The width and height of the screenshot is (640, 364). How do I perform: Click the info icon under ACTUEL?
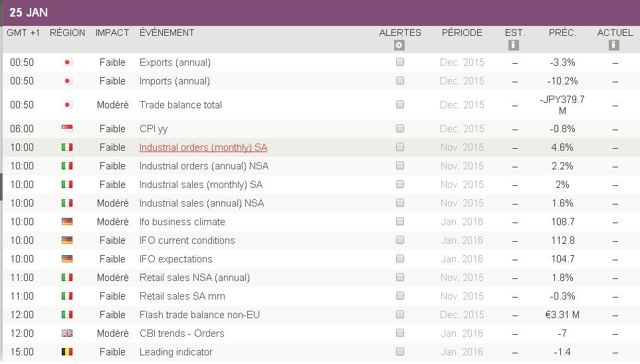click(614, 45)
